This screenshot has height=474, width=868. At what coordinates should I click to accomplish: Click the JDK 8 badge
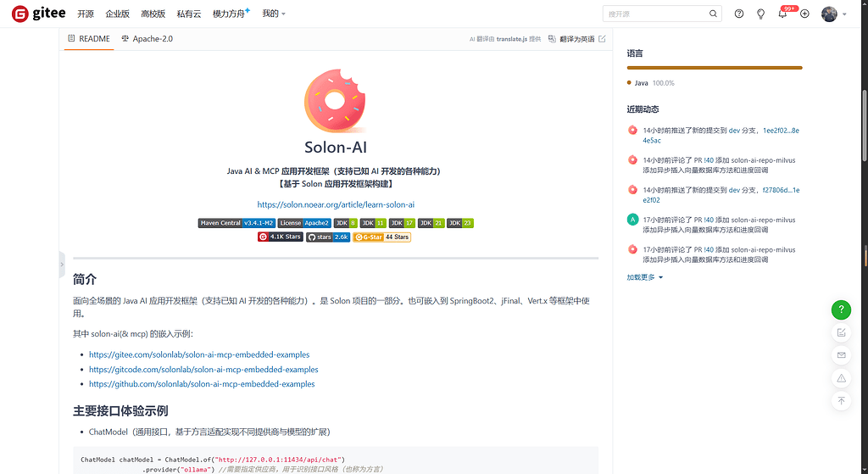(346, 223)
